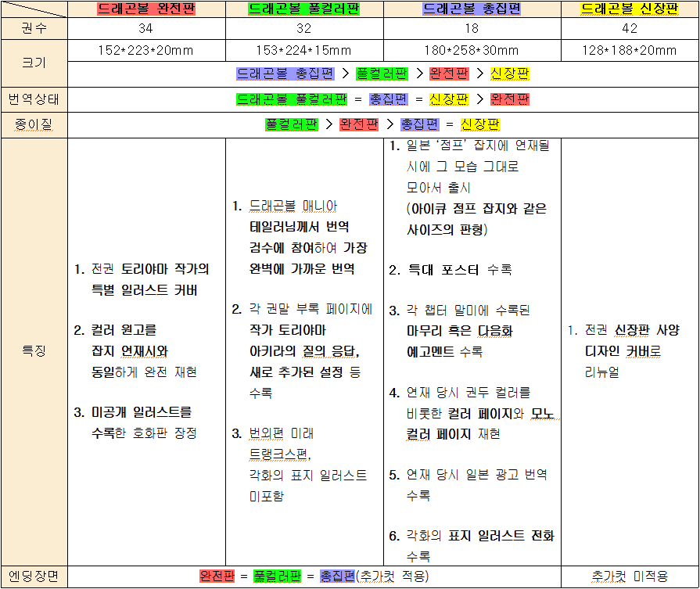
Task: Click yellow '신장판' in the 크기 comparison row
Action: click(509, 74)
